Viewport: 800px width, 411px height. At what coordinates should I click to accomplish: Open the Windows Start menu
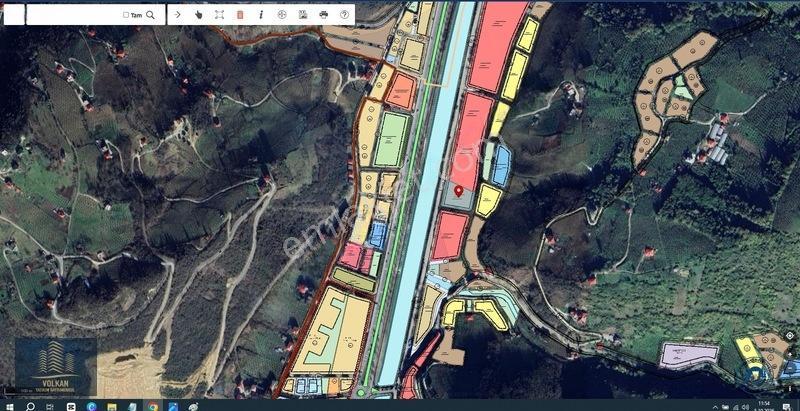10,406
